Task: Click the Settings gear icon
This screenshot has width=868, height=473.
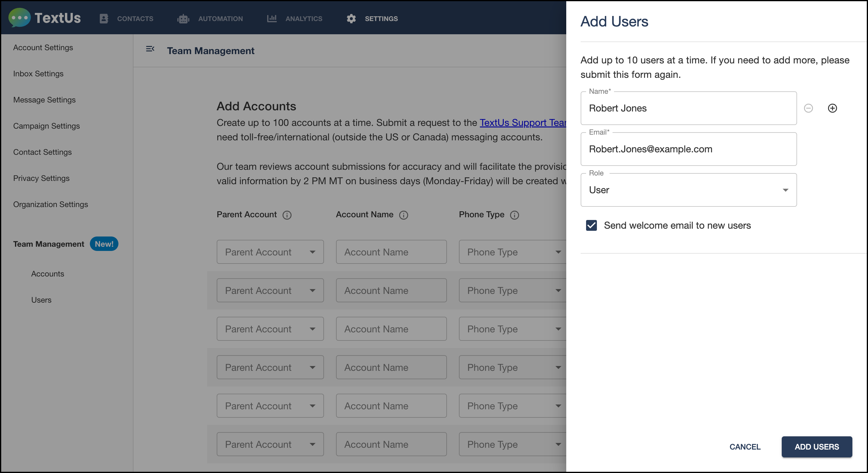Action: tap(351, 19)
